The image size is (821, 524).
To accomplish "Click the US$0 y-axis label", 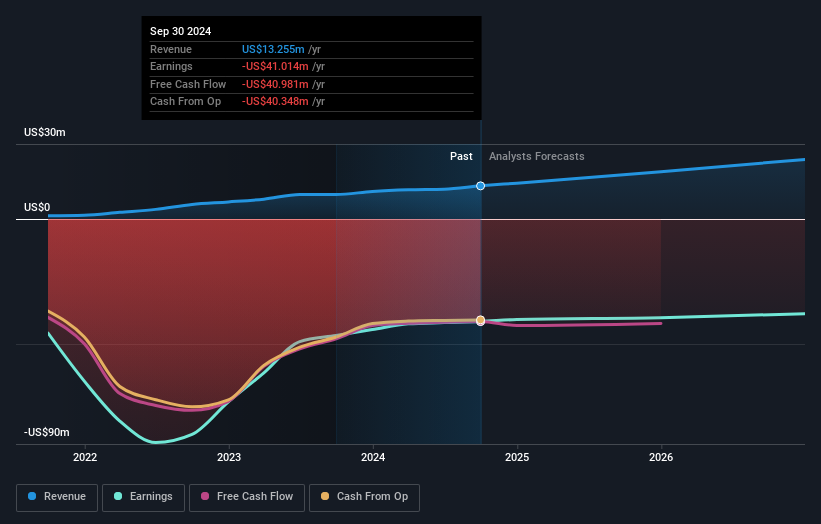I will tap(37, 207).
